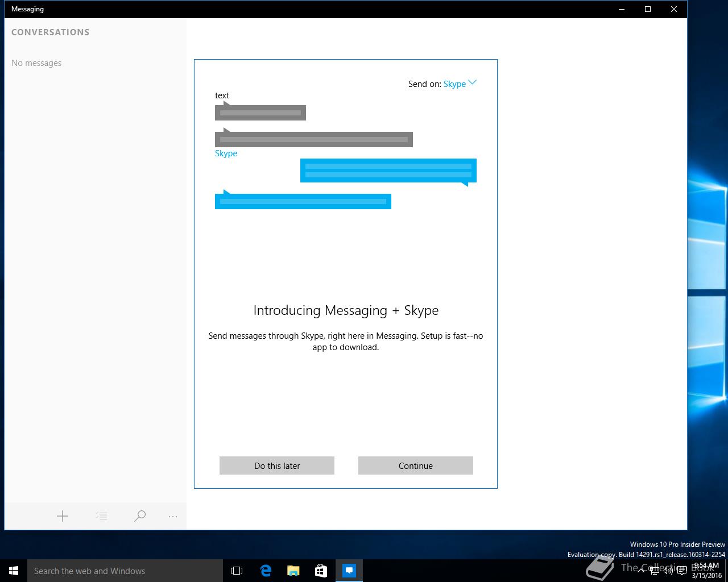
Task: Open the Windows Start menu
Action: pos(14,571)
